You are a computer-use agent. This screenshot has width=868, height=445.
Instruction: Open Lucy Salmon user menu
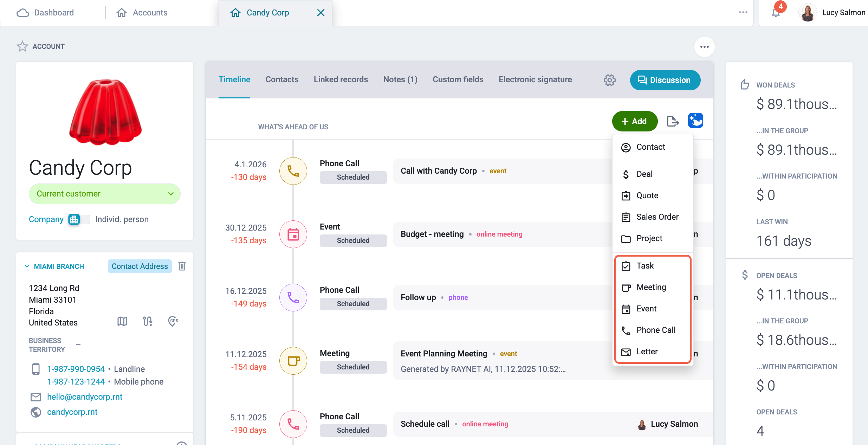point(832,13)
